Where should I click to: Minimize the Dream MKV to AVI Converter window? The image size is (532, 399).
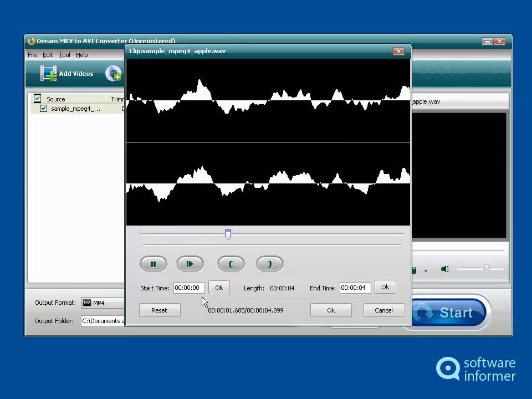click(x=487, y=42)
